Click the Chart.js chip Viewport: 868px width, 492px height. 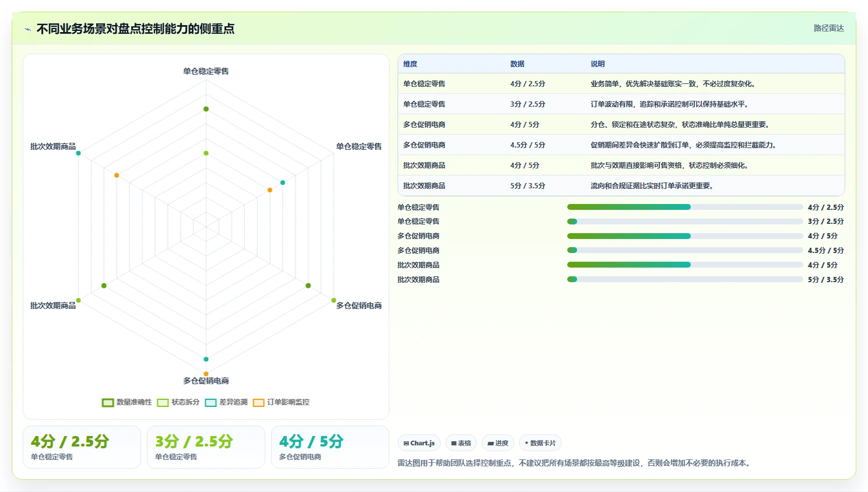click(419, 443)
